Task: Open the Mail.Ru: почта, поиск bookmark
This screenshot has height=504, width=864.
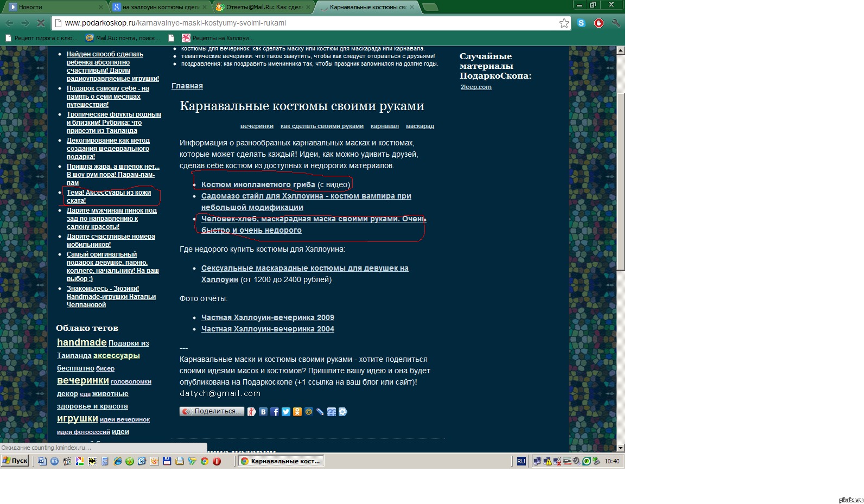Action: point(123,38)
